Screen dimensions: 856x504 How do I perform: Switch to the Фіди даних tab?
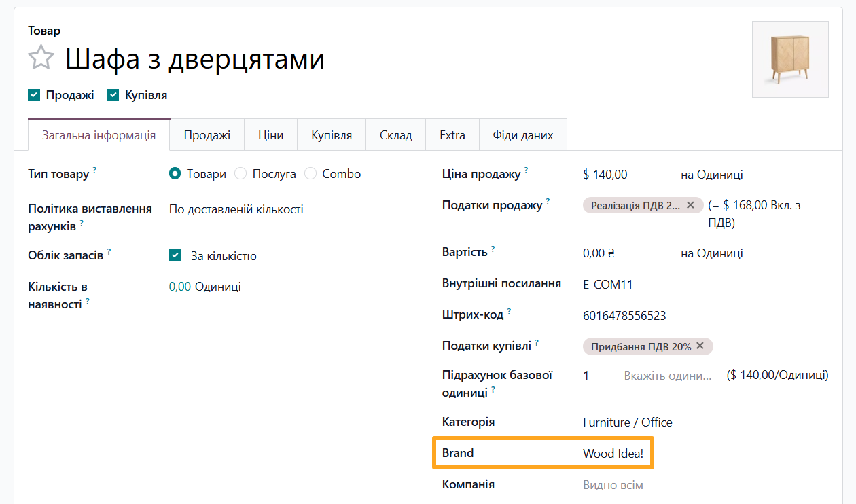[523, 135]
